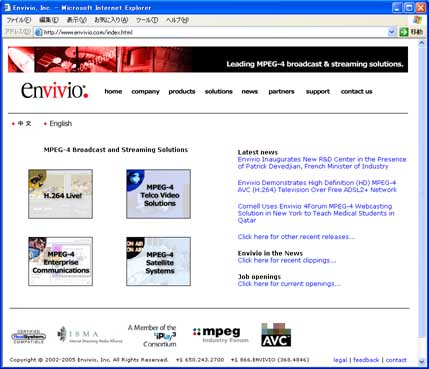The width and height of the screenshot is (429, 369).
Task: Open the ファイル(F) menu
Action: (19, 20)
